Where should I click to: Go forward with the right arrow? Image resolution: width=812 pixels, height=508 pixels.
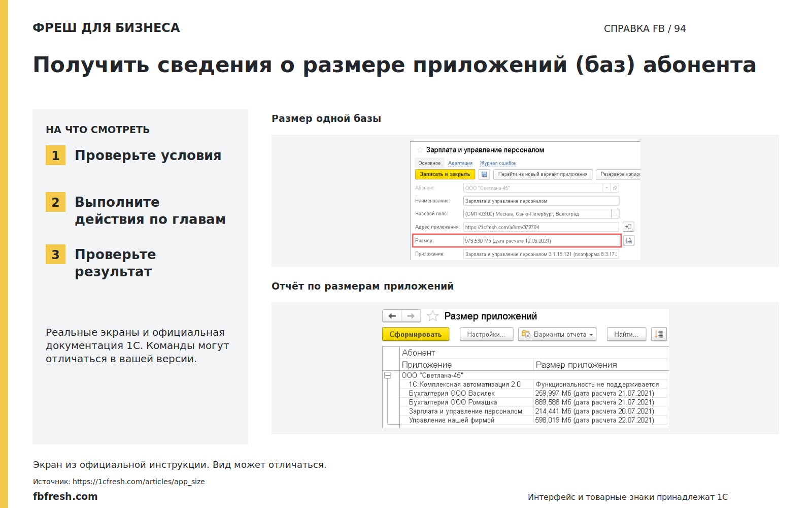pos(411,316)
